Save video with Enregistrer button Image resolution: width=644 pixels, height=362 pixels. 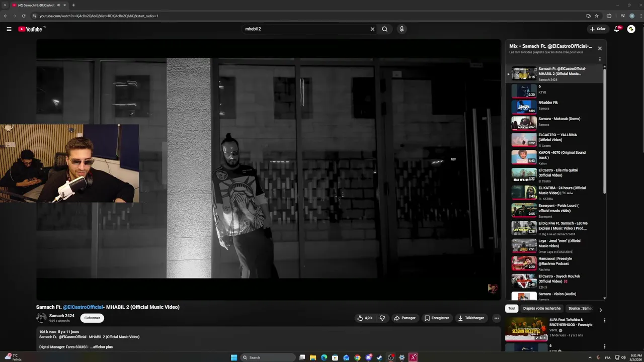coord(436,318)
